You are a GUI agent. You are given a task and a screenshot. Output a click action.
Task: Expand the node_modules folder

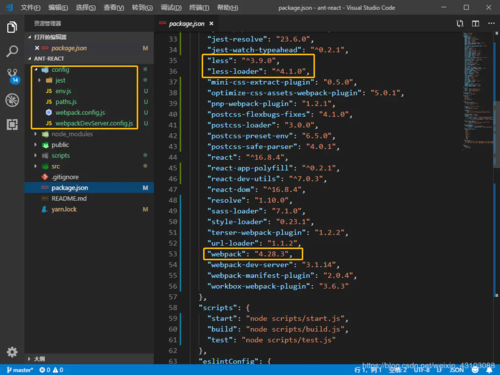35,134
